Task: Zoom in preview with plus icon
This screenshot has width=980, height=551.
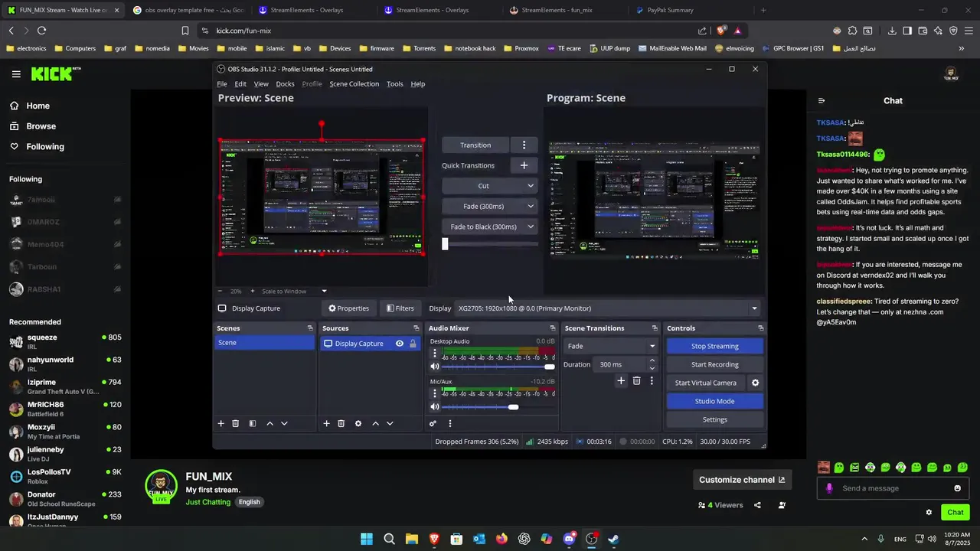Action: pyautogui.click(x=252, y=291)
